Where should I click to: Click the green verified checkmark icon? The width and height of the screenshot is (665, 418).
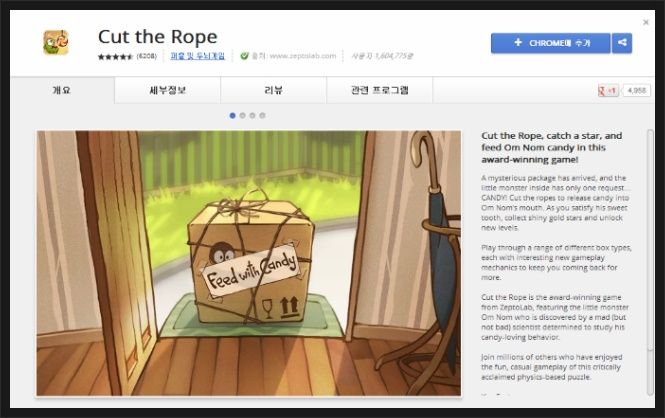[244, 56]
